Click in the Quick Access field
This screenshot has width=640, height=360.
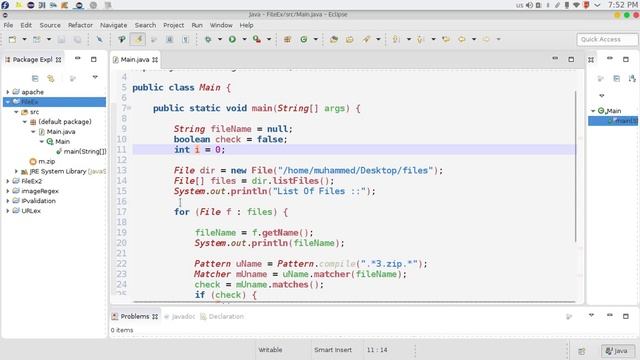[607, 39]
